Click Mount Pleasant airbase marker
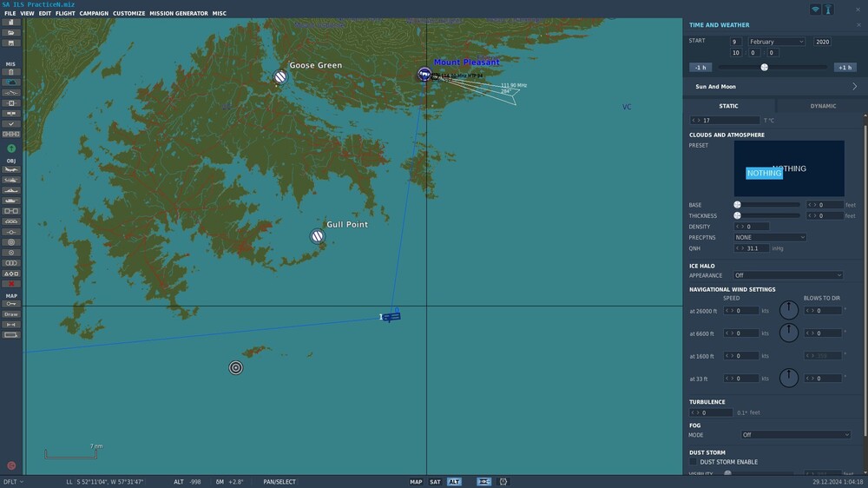868x488 pixels. click(x=424, y=74)
